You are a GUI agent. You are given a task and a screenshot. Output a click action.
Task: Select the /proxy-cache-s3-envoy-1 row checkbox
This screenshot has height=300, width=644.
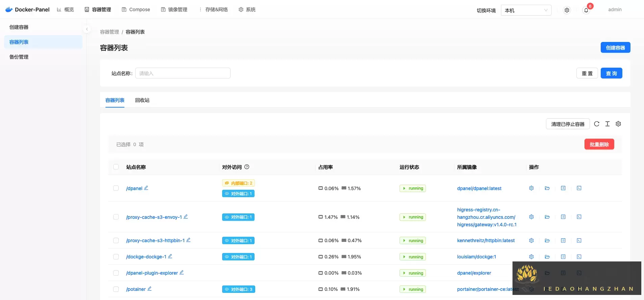pos(116,217)
